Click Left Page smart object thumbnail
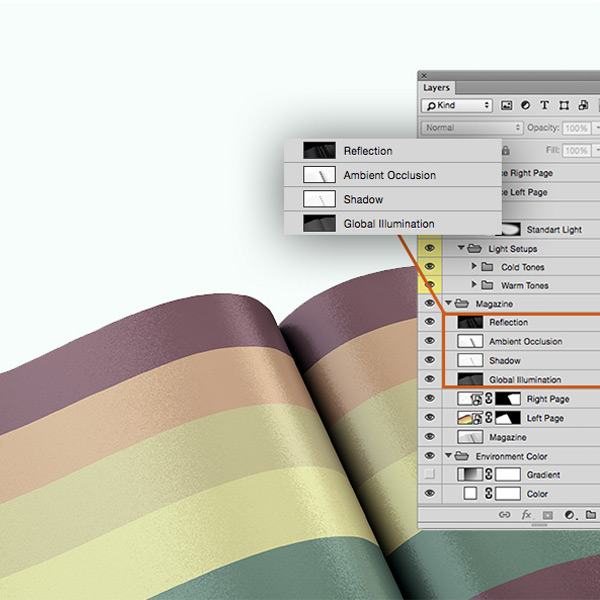The width and height of the screenshot is (600, 600). [x=470, y=418]
